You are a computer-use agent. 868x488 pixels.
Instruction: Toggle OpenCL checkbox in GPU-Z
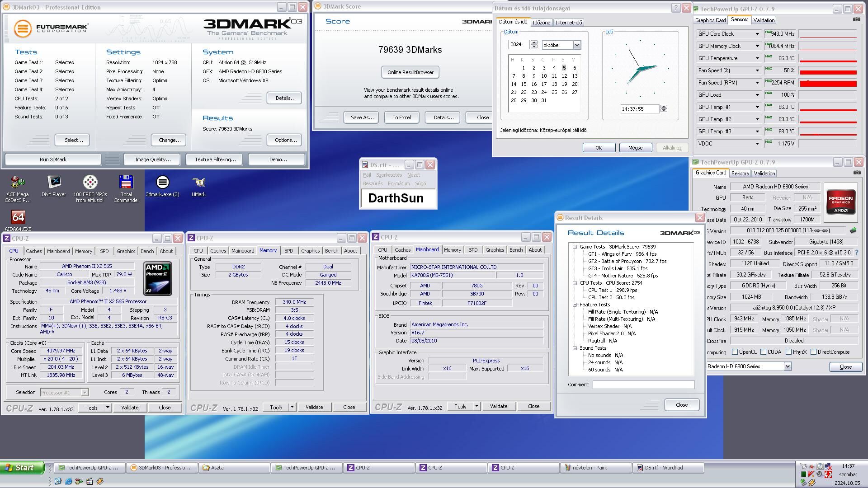click(735, 352)
